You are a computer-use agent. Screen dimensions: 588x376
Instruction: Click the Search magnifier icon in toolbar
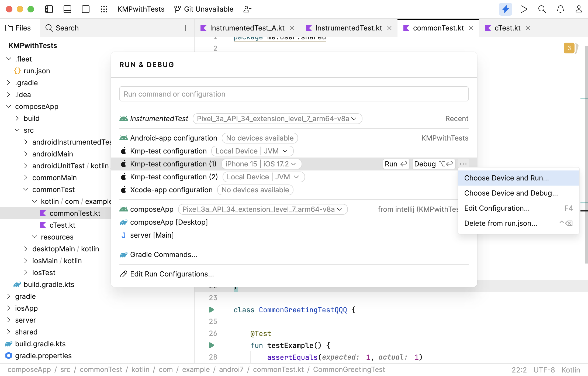pyautogui.click(x=542, y=9)
